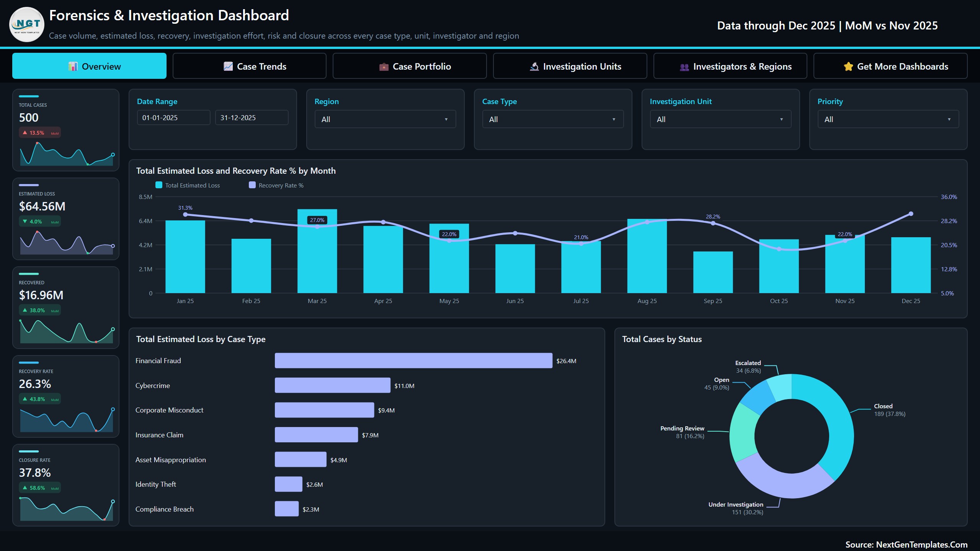Select the Open donut segment
The width and height of the screenshot is (980, 551).
click(x=759, y=398)
